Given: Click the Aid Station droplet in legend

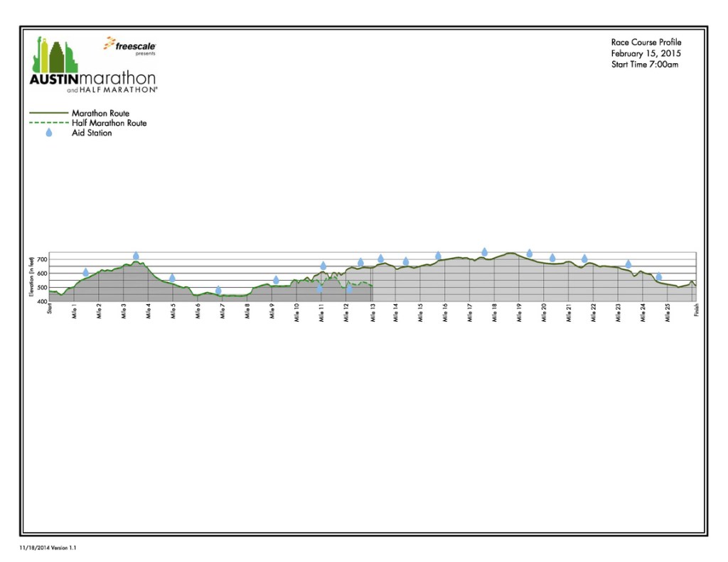Looking at the screenshot, I should 49,133.
